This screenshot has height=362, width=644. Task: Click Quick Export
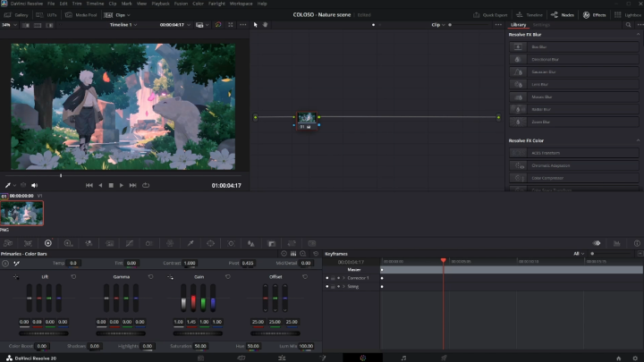(490, 15)
